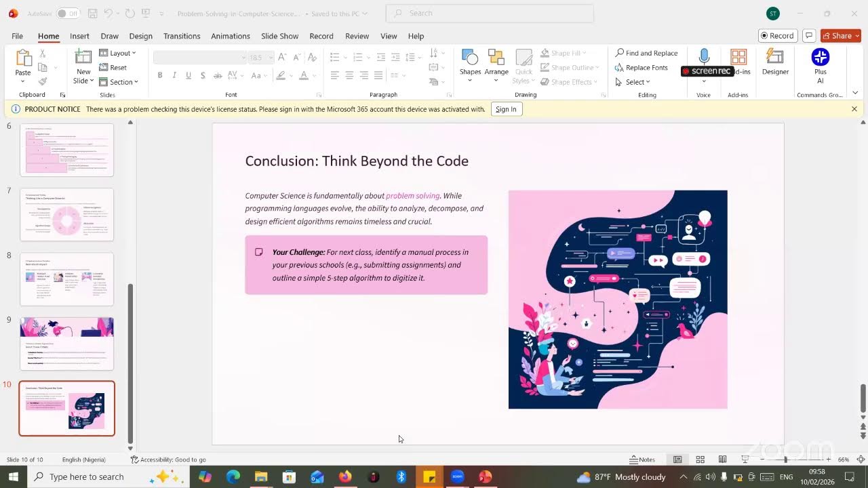The height and width of the screenshot is (488, 868).
Task: Open the File menu
Action: coord(17,36)
